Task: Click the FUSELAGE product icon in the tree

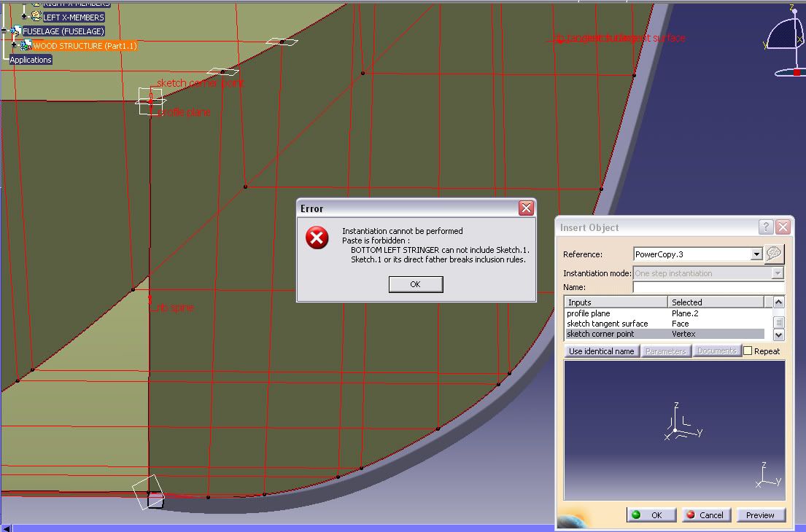Action: click(x=15, y=31)
